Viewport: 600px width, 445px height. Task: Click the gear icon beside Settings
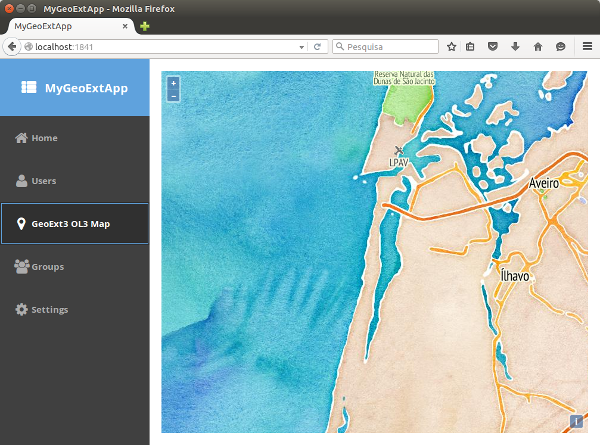(x=21, y=309)
